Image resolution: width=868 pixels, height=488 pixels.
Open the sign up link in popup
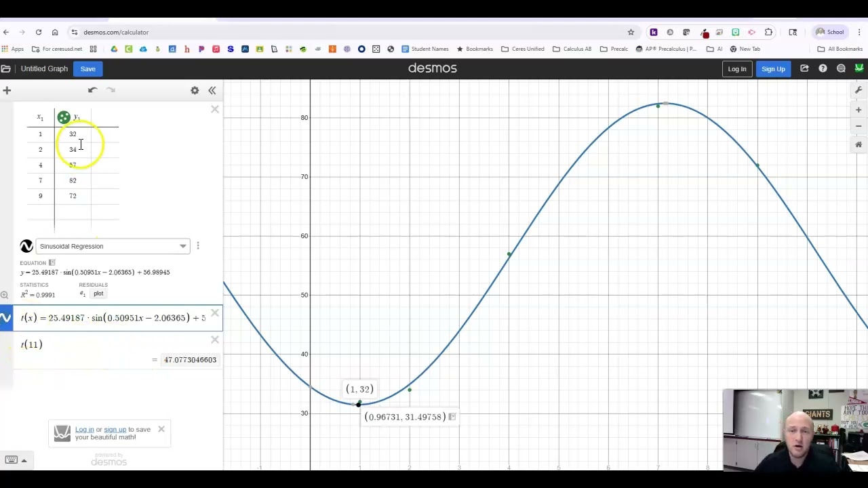tap(115, 429)
